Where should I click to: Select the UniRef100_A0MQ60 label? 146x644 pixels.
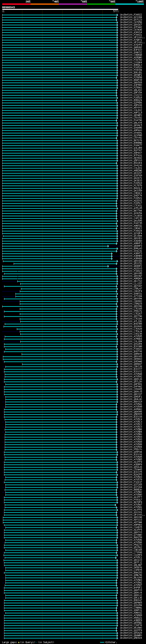[x=131, y=409]
